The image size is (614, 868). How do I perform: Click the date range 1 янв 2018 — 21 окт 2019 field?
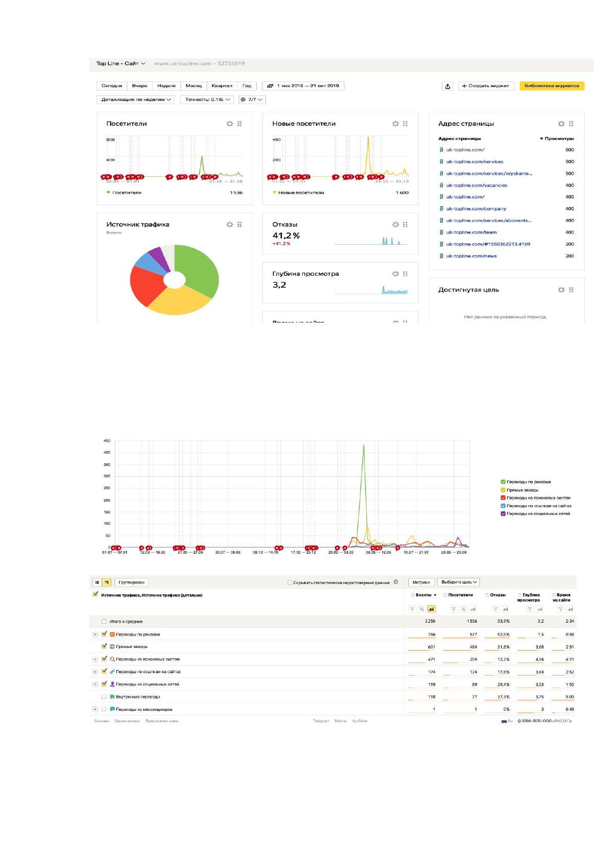pos(303,86)
